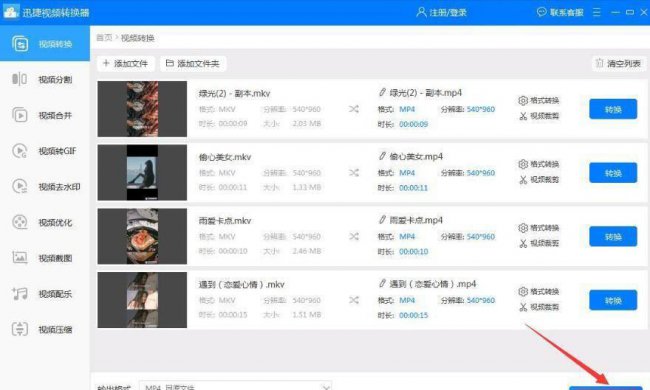The width and height of the screenshot is (650, 390).
Task: Click 540*960 output resolution in 雨爱卡点 row
Action: (481, 237)
